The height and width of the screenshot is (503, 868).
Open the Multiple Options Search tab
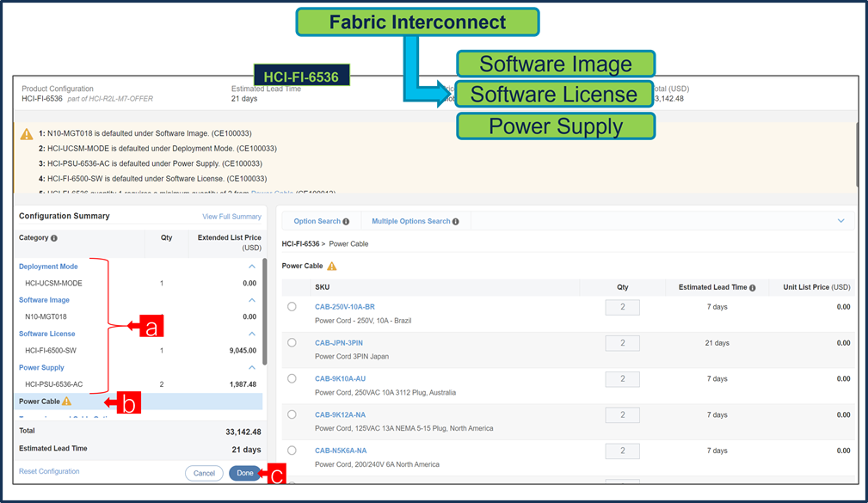[416, 221]
